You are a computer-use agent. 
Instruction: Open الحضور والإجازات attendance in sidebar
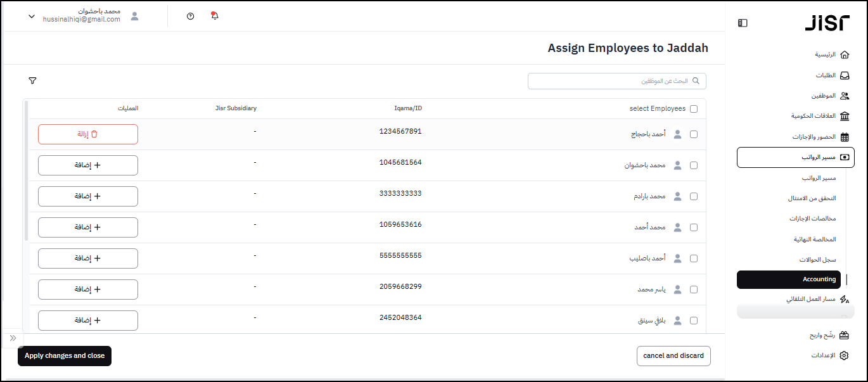coord(820,137)
